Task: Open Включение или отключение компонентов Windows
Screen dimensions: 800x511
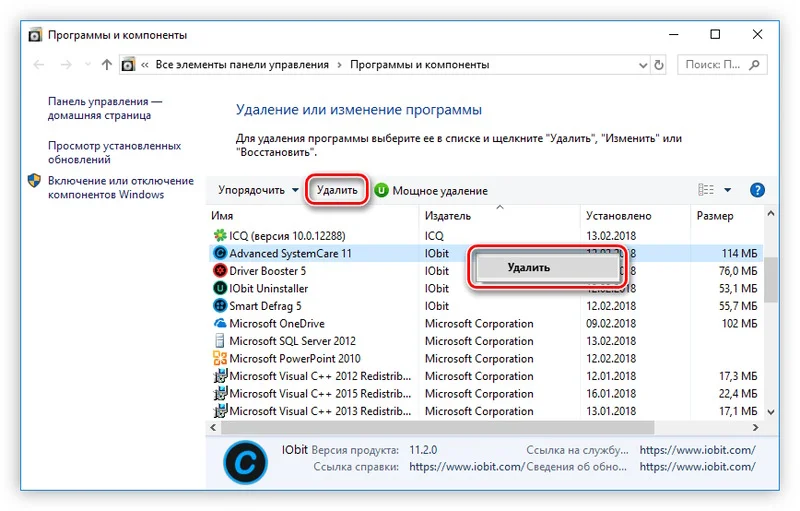Action: (x=121, y=188)
